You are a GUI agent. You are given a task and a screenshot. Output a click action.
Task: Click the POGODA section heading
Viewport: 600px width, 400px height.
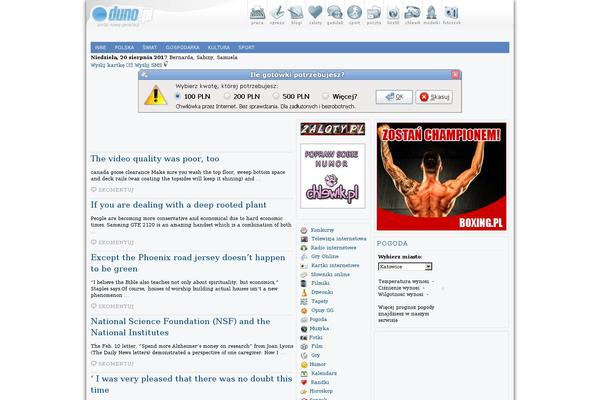(x=392, y=243)
